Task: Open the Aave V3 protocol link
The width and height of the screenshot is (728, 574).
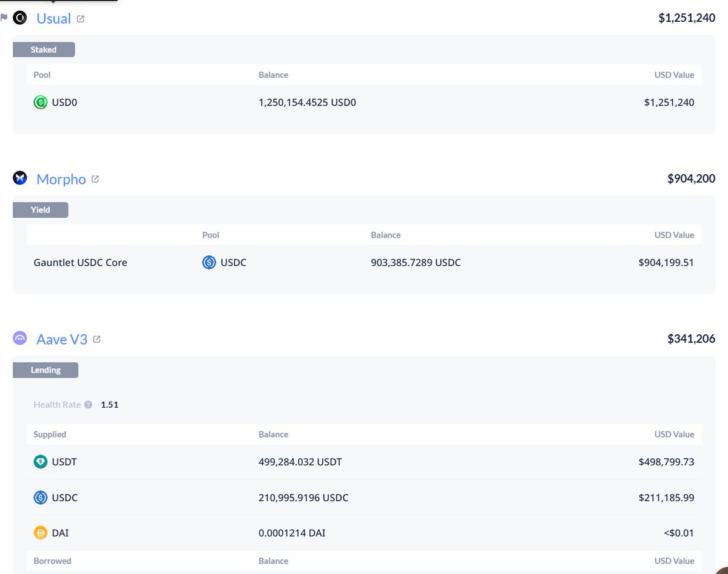Action: (62, 339)
